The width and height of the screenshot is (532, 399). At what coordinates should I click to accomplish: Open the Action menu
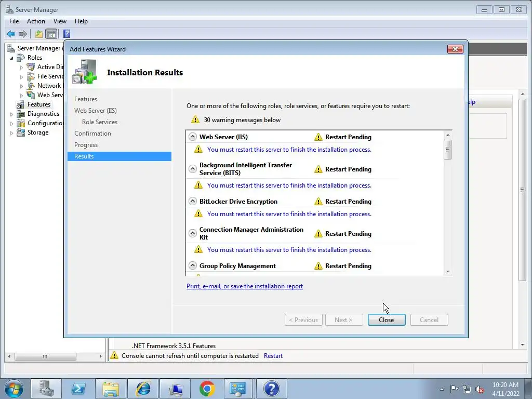tap(36, 21)
